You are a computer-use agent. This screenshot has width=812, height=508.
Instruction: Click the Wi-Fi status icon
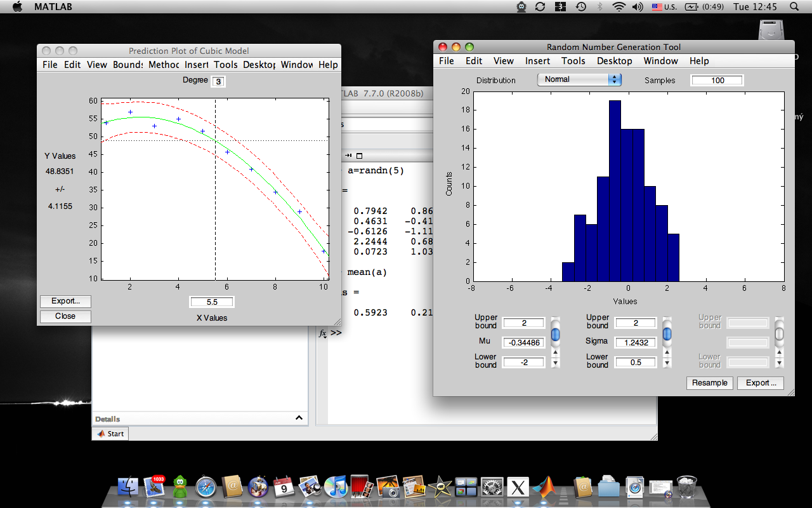619,7
